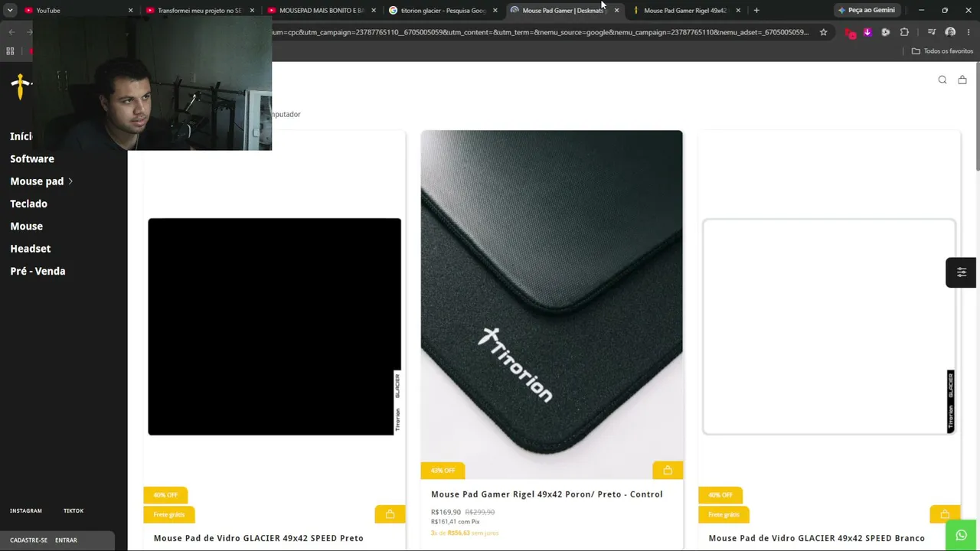The height and width of the screenshot is (551, 980).
Task: Click the Titorion Rigel mouse pad photo
Action: 551,305
